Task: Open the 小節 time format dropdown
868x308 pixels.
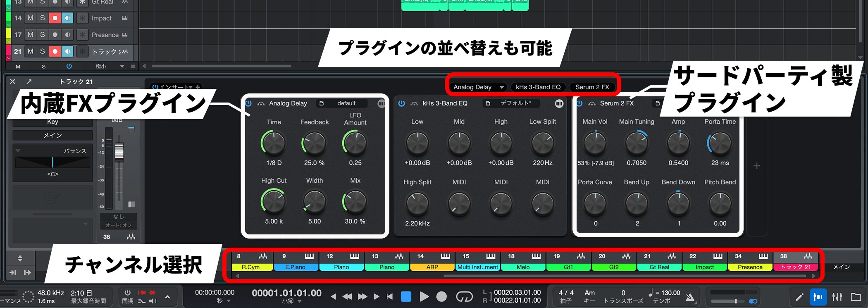Action: [300, 301]
